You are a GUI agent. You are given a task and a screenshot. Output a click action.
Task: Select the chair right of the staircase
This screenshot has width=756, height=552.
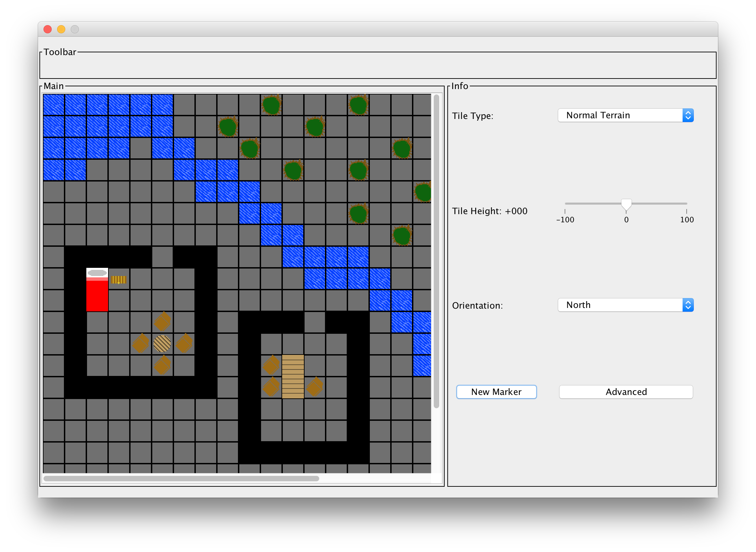[314, 387]
